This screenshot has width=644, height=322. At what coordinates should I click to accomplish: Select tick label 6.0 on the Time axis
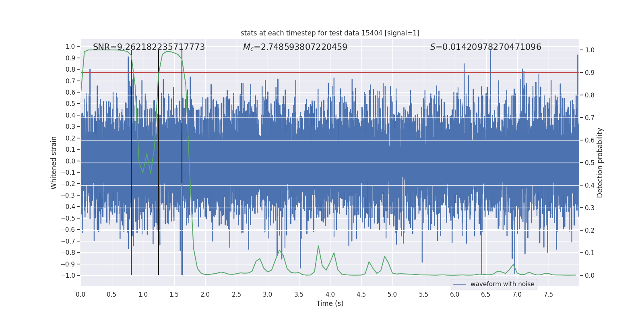(x=455, y=294)
